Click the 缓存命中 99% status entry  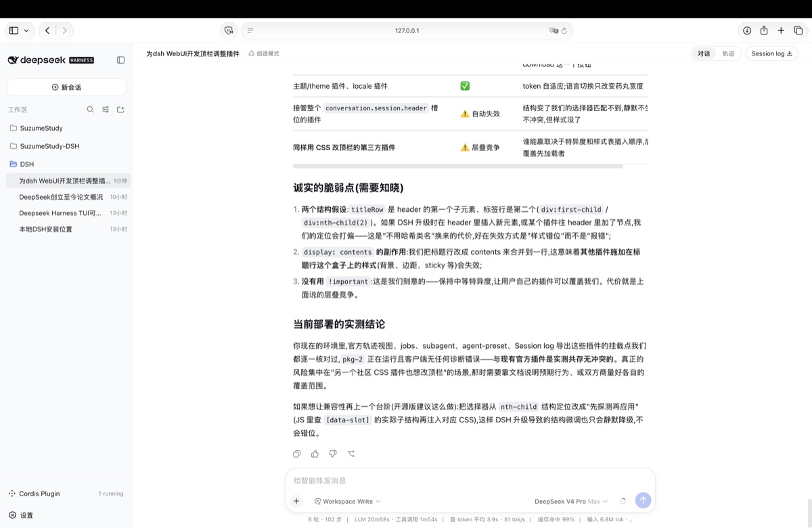(x=556, y=520)
